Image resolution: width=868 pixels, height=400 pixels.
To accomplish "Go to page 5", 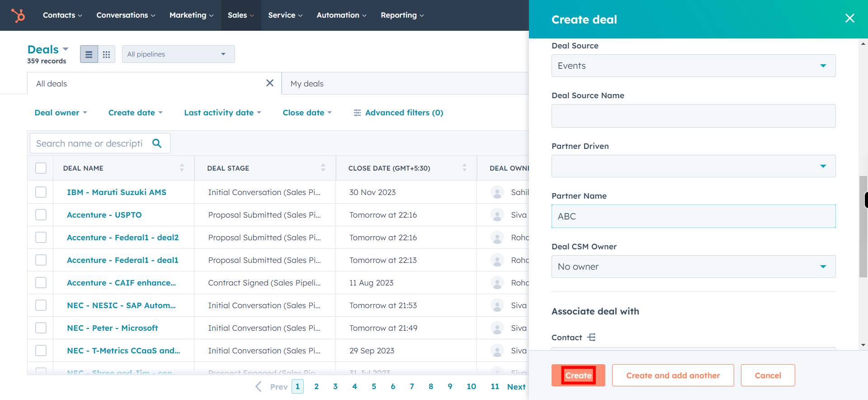I will pyautogui.click(x=374, y=386).
